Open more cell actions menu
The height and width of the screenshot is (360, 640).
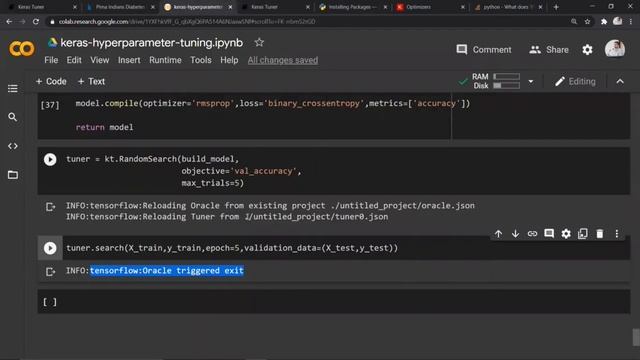[617, 234]
